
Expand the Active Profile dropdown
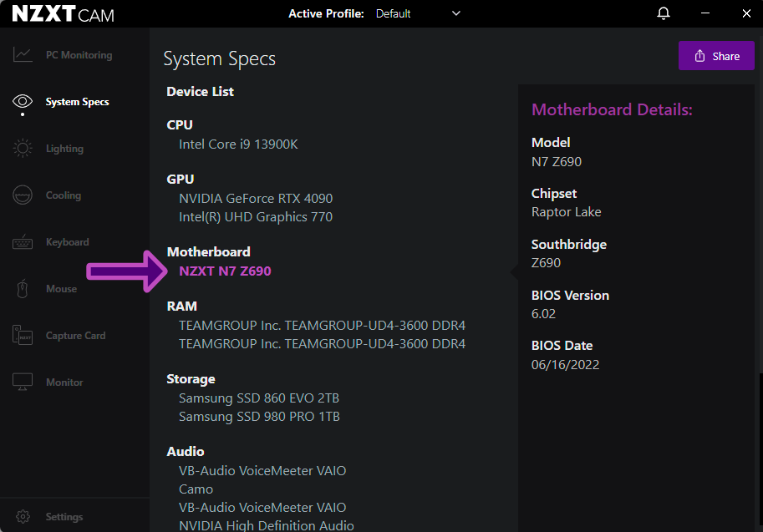455,13
